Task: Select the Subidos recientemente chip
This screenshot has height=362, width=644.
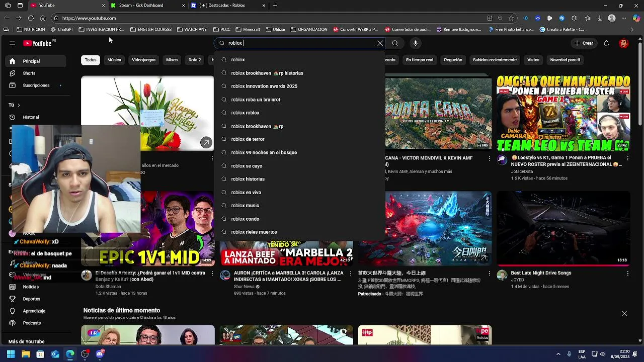Action: coord(495,60)
